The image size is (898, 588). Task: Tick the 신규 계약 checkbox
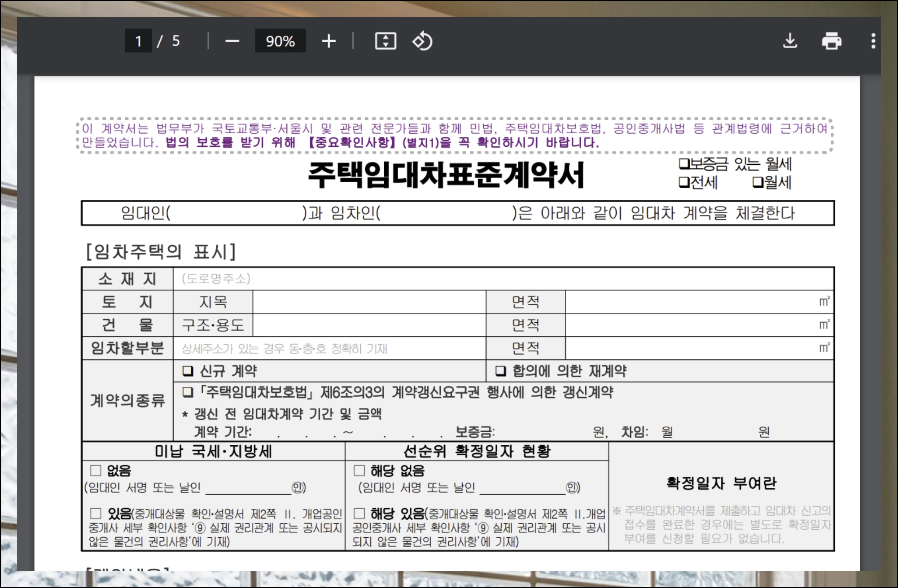tap(188, 371)
